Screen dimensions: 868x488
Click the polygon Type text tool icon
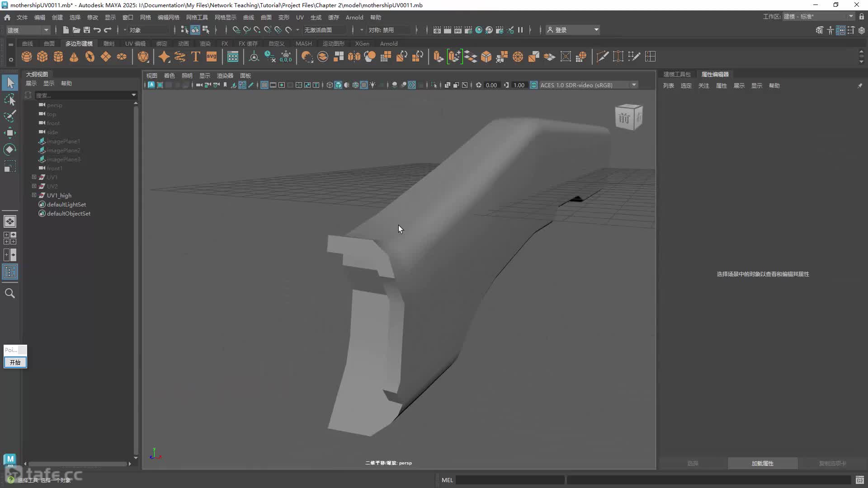pyautogui.click(x=196, y=56)
